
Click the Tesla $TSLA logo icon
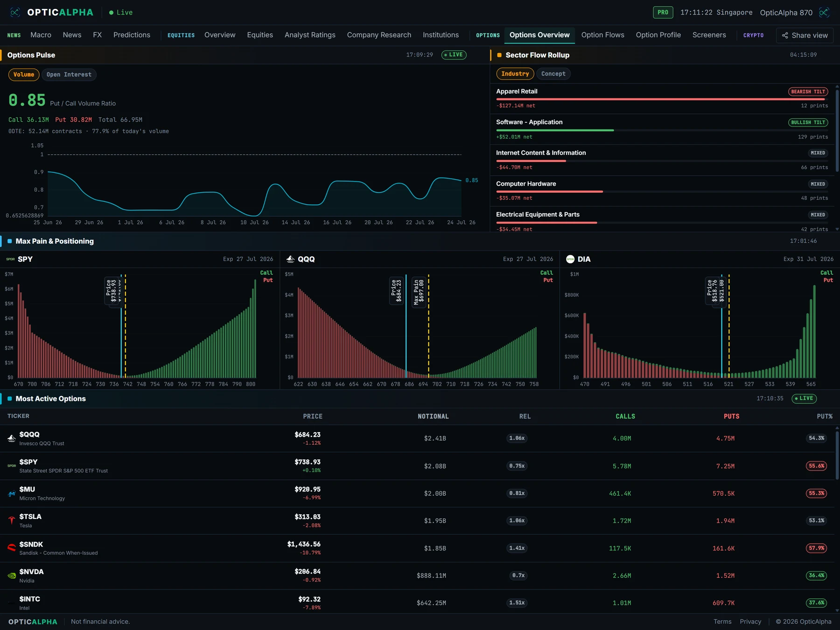coord(12,521)
